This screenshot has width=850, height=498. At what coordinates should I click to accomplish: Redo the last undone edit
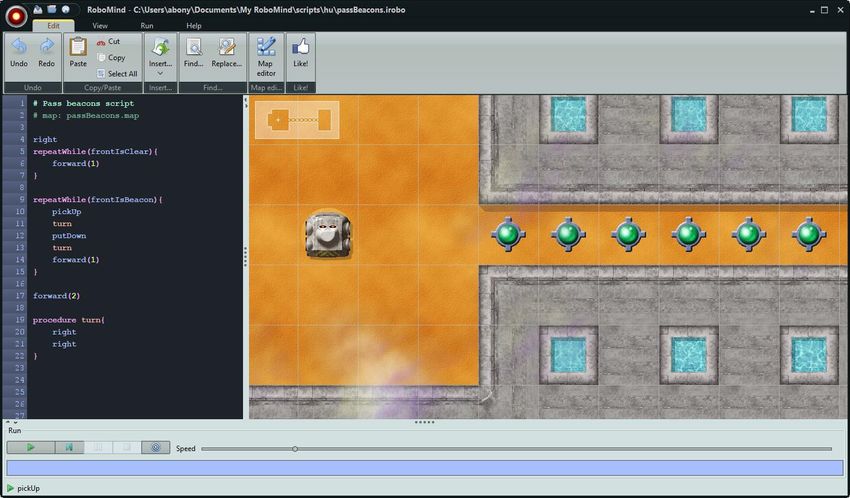coord(47,53)
